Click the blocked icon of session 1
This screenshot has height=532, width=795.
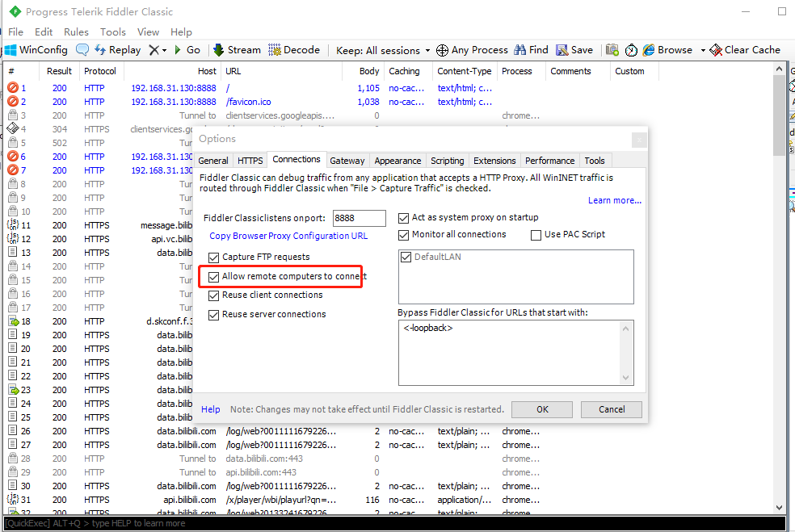[13, 88]
